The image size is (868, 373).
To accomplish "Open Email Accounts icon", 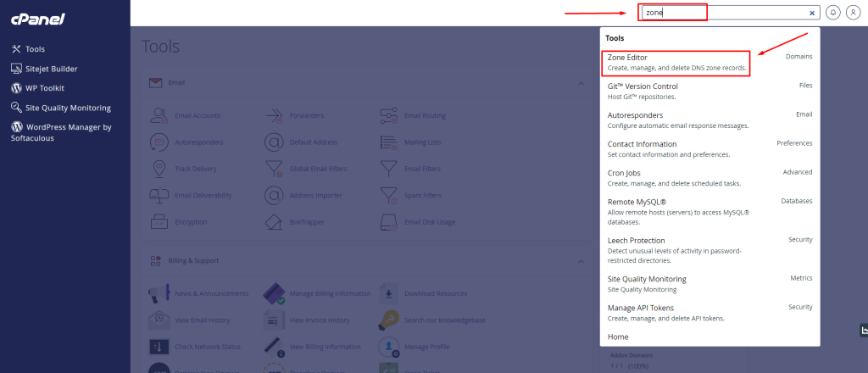I will tap(159, 115).
